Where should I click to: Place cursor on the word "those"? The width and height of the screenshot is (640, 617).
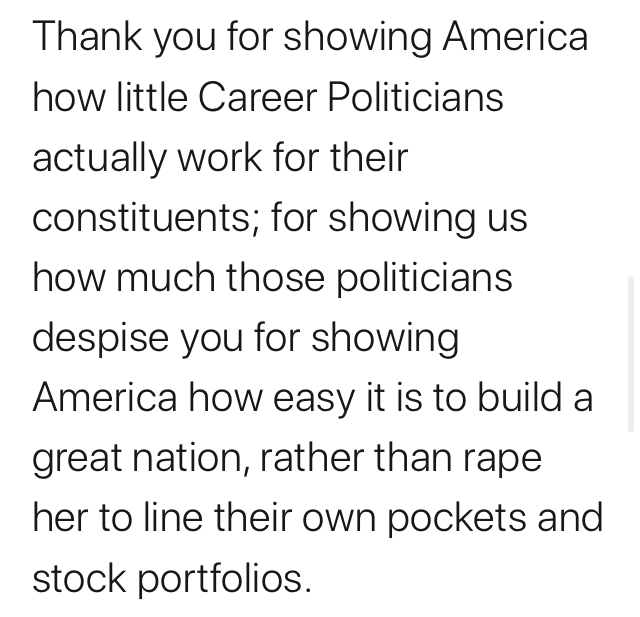coord(276,277)
